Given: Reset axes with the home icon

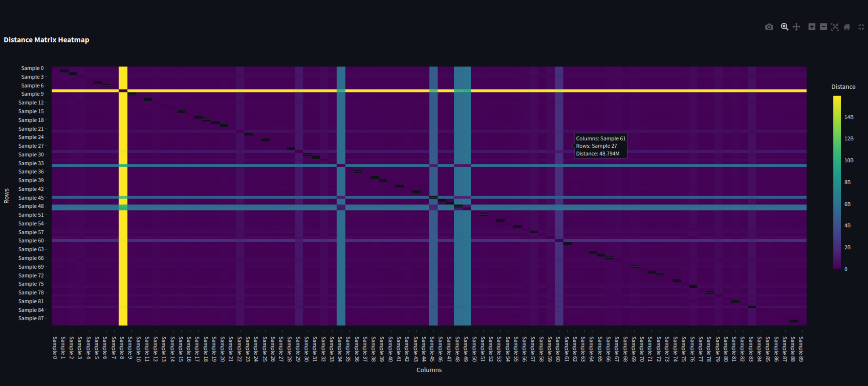Looking at the screenshot, I should point(847,27).
